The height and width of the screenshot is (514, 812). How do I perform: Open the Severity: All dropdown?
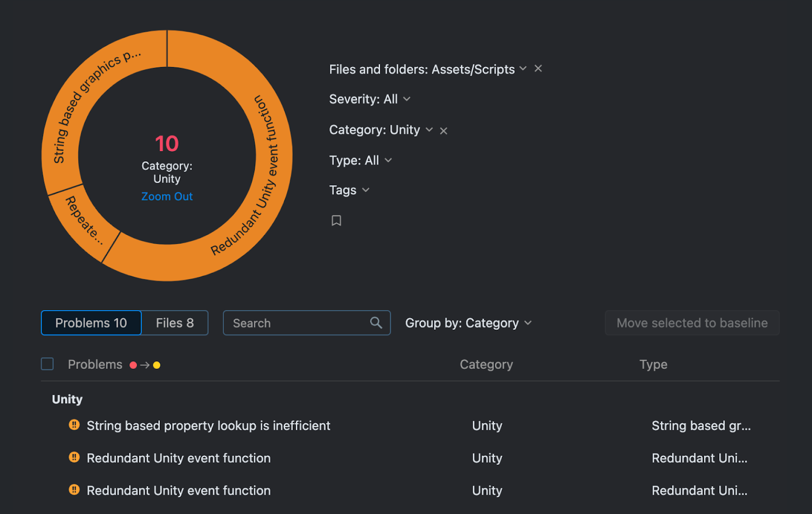pyautogui.click(x=369, y=99)
